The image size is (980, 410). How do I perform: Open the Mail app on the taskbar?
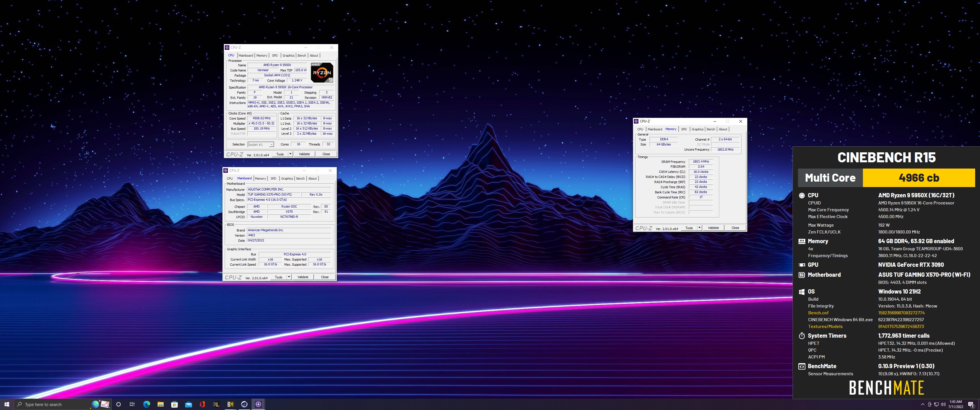[189, 404]
